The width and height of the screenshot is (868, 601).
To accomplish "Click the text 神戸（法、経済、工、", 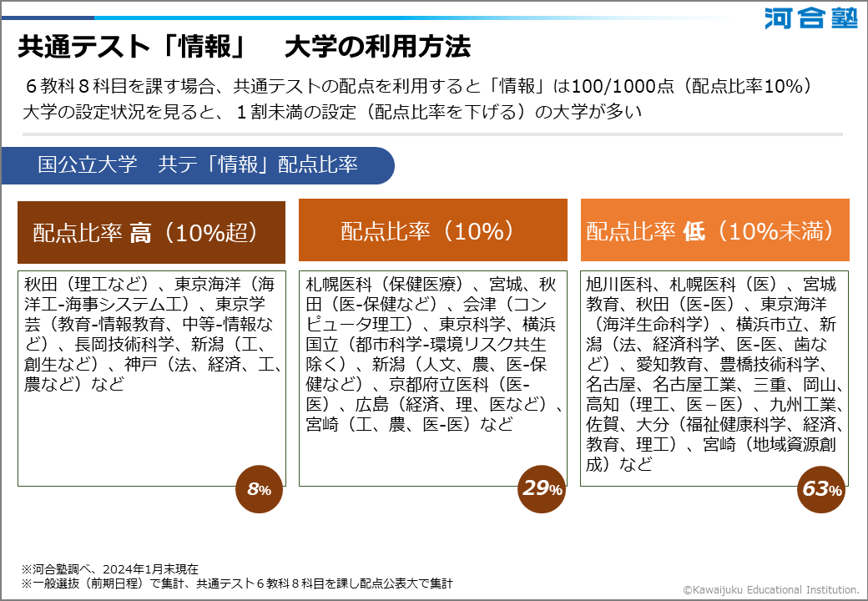I will point(204,364).
